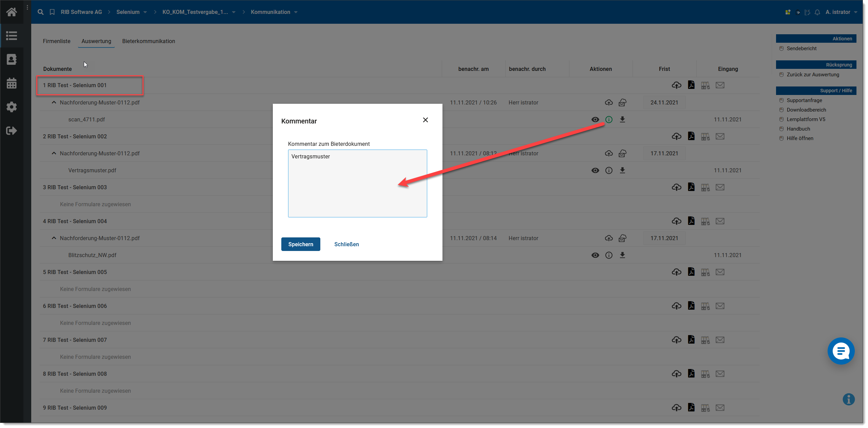
Task: Open Downloadbereich link
Action: coord(806,110)
